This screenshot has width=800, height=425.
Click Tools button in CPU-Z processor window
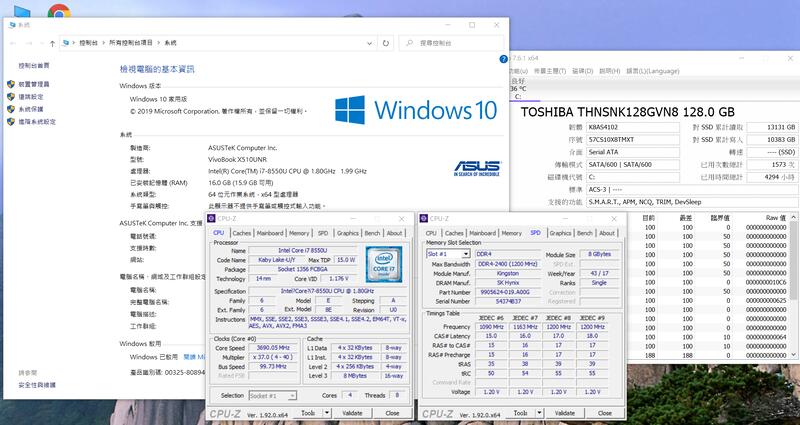pos(308,413)
